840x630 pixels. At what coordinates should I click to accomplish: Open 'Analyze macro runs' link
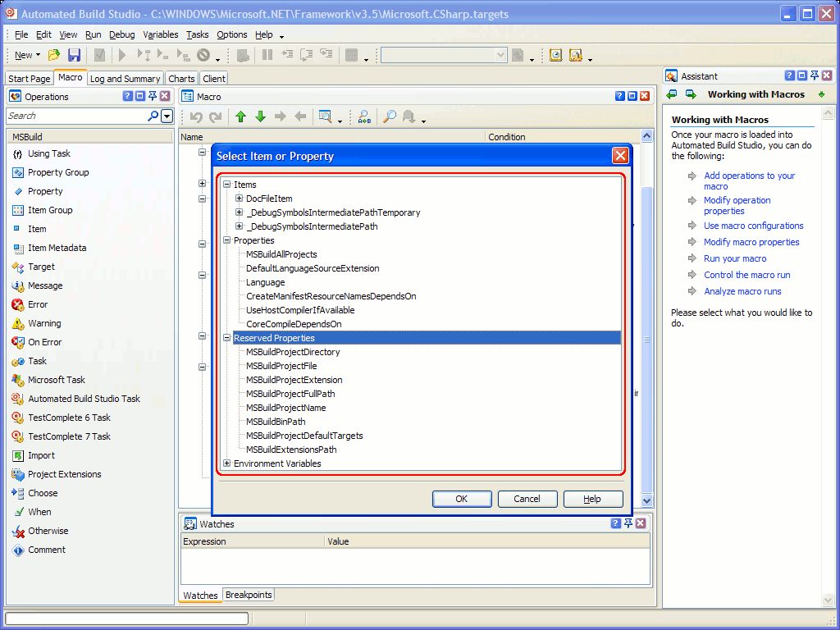[742, 291]
